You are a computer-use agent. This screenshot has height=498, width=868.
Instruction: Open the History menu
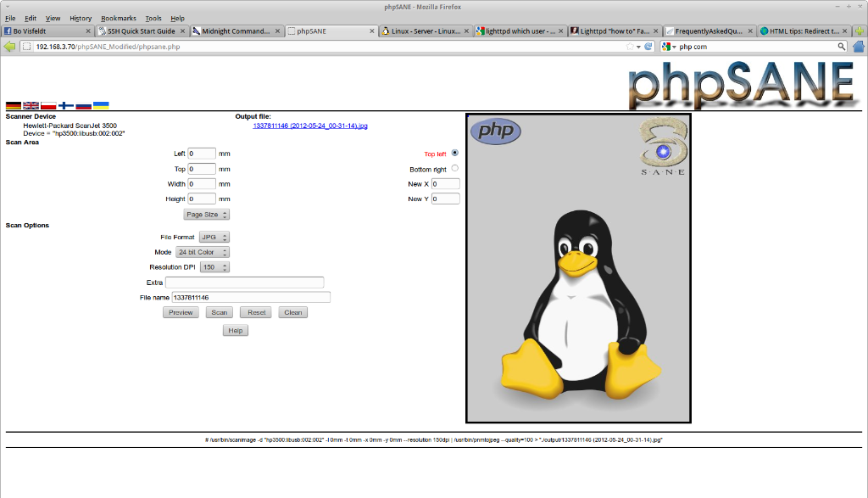81,19
